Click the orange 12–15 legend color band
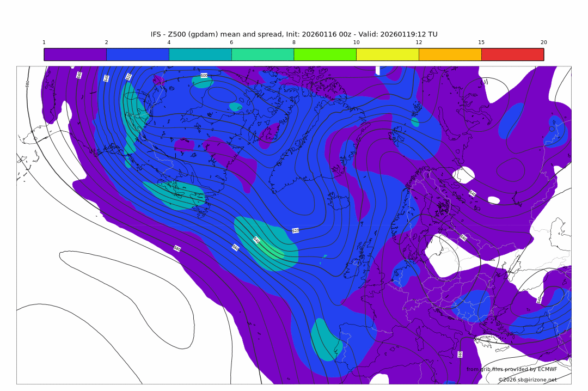Screen dimensions: 588x391 click(x=450, y=54)
